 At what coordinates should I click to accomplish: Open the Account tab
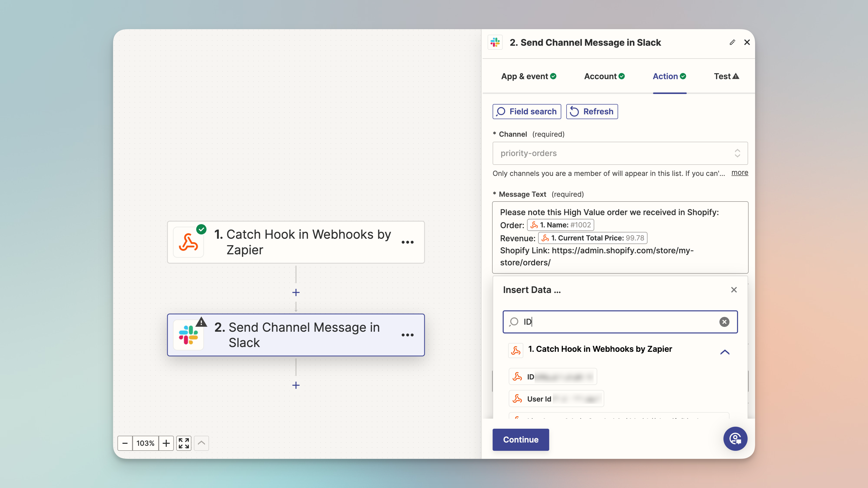604,76
